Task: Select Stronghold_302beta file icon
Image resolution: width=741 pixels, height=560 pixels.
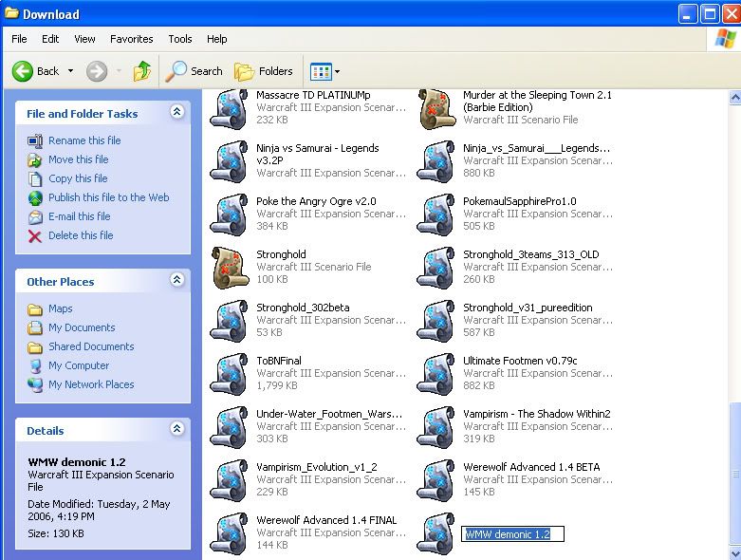Action: [x=230, y=321]
